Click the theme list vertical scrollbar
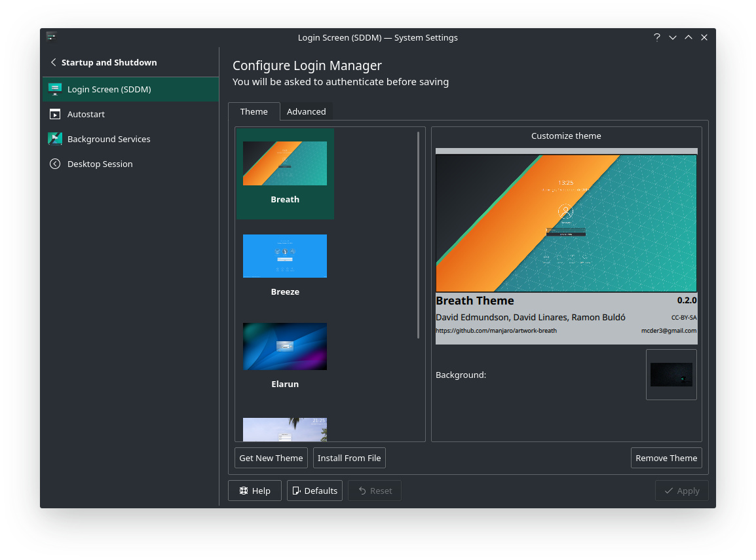 pos(418,235)
